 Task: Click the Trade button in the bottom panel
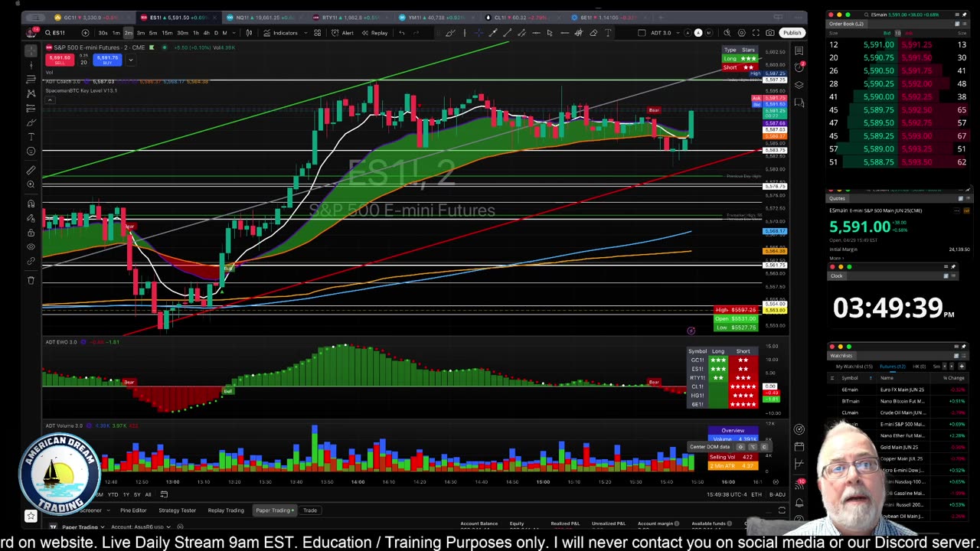coord(310,510)
